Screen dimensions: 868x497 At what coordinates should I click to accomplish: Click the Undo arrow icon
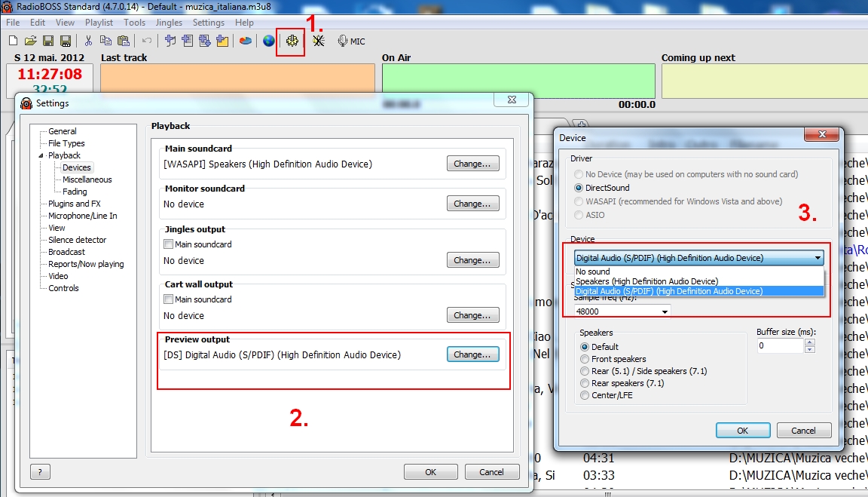coord(147,41)
